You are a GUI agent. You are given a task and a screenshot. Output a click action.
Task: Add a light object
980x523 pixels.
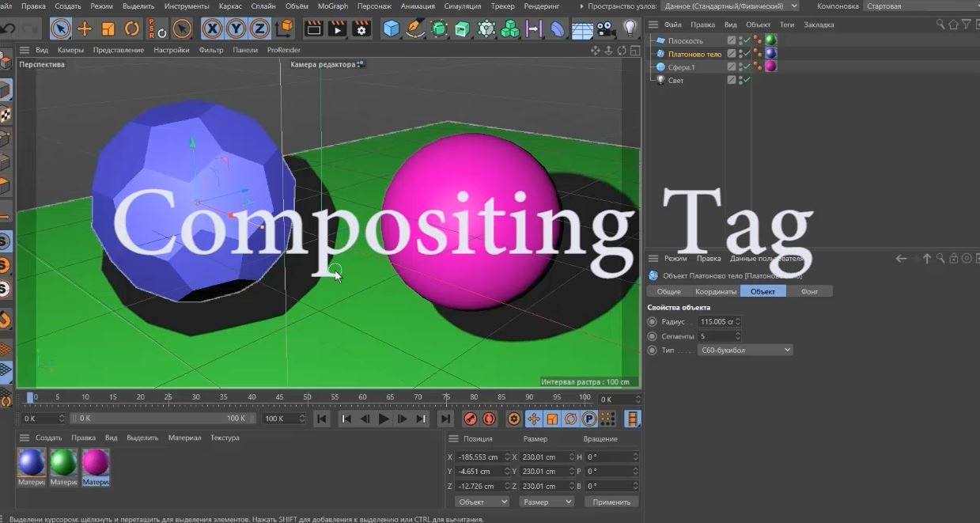coord(630,29)
